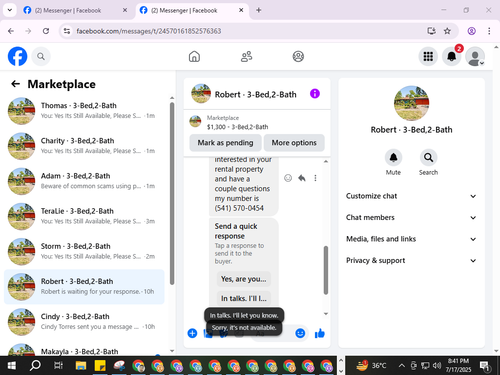Image resolution: width=500 pixels, height=375 pixels.
Task: Open Cindy 3-Bed,2-Bath conversation
Action: (84, 322)
